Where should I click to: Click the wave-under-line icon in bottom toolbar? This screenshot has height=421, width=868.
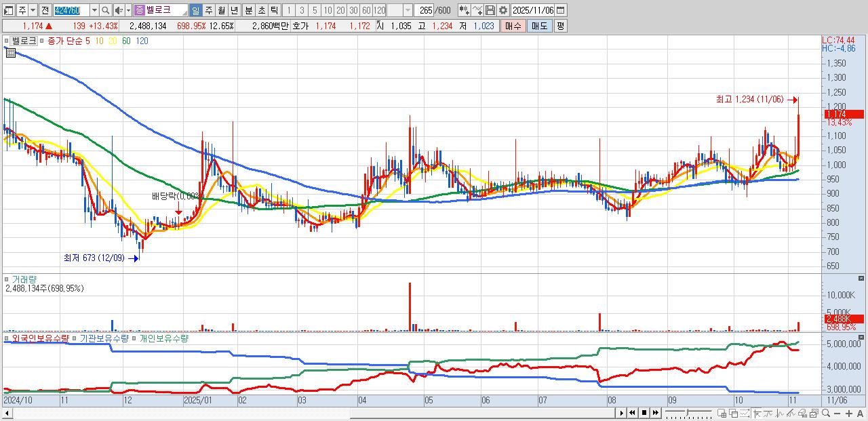[768, 413]
